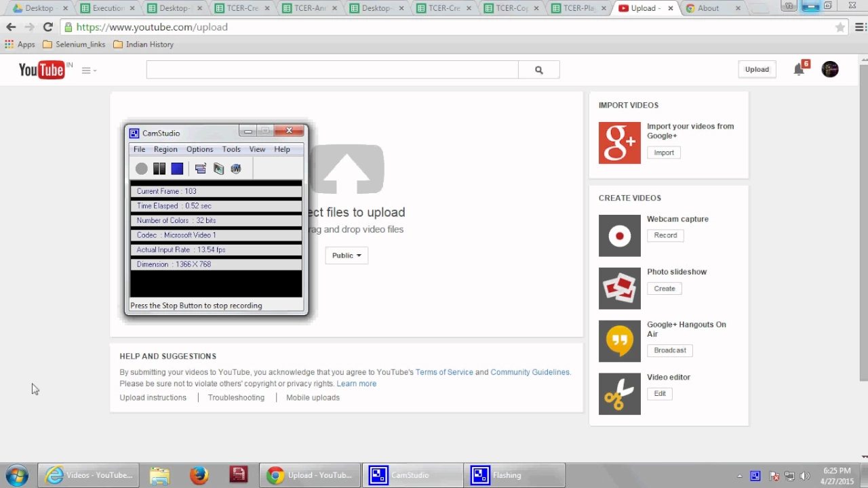Viewport: 868px width, 488px height.
Task: Reload the YouTube upload page
Action: tap(47, 27)
